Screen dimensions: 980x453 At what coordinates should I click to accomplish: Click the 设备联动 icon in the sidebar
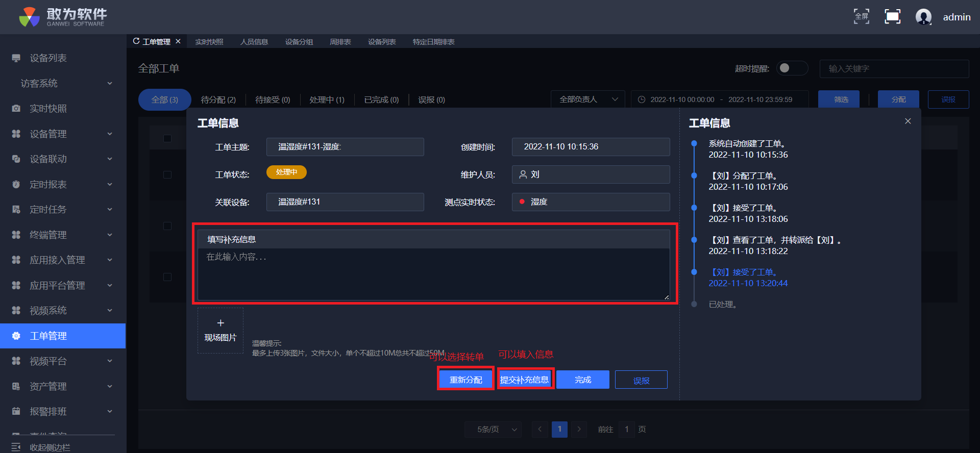[16, 159]
